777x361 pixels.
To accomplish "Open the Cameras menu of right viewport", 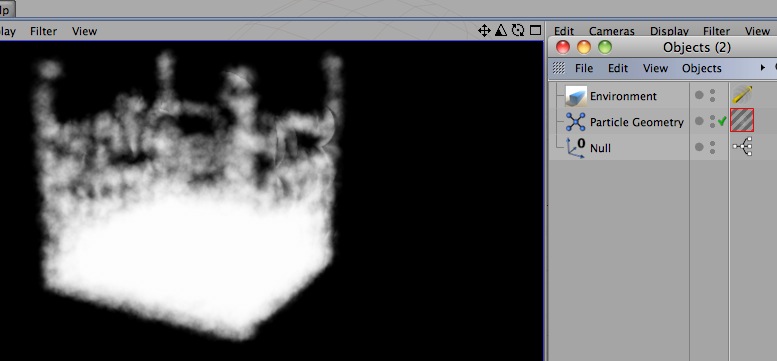I will [611, 31].
